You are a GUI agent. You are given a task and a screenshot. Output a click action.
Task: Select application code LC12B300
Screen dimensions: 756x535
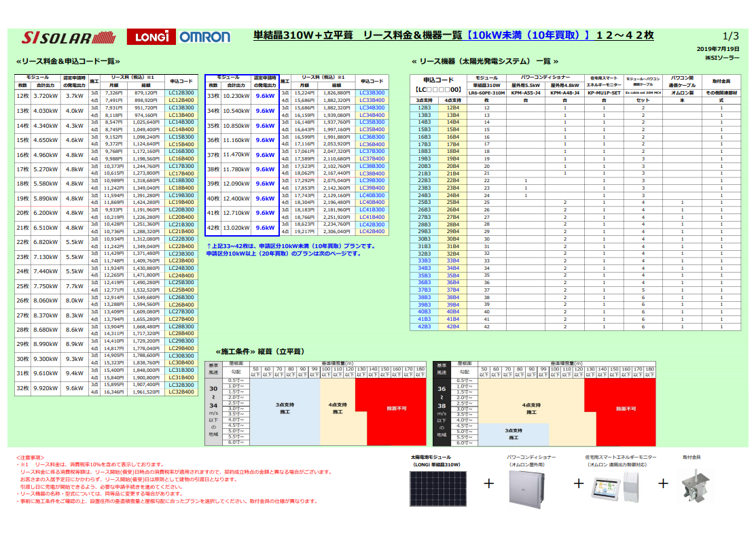181,92
